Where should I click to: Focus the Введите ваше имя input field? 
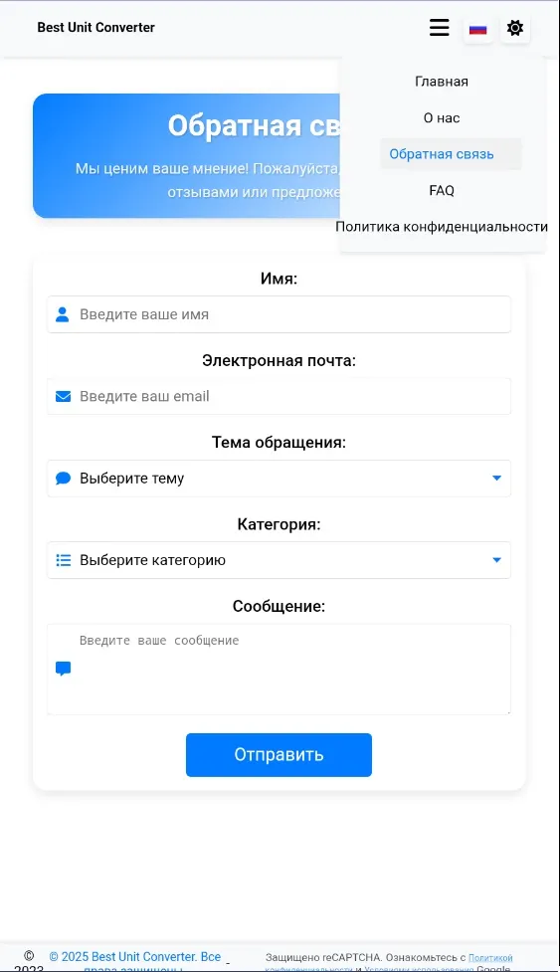[x=279, y=314]
